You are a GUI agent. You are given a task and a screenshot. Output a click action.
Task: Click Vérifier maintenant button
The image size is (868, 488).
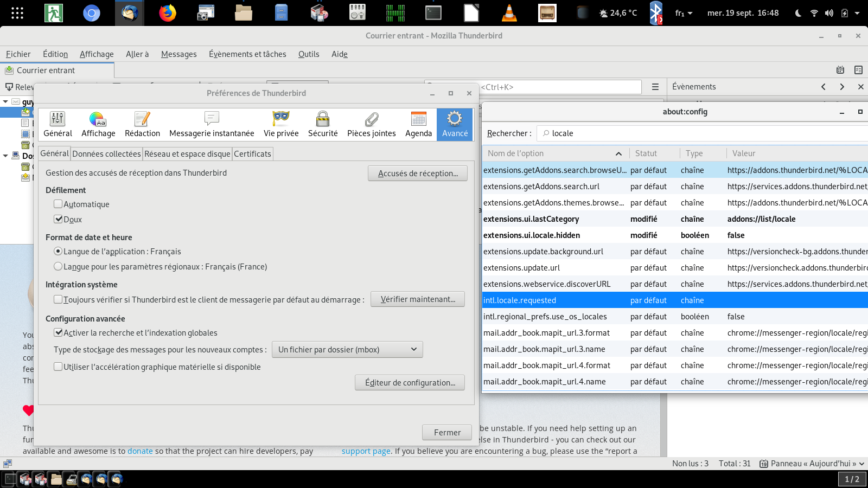[x=418, y=299]
